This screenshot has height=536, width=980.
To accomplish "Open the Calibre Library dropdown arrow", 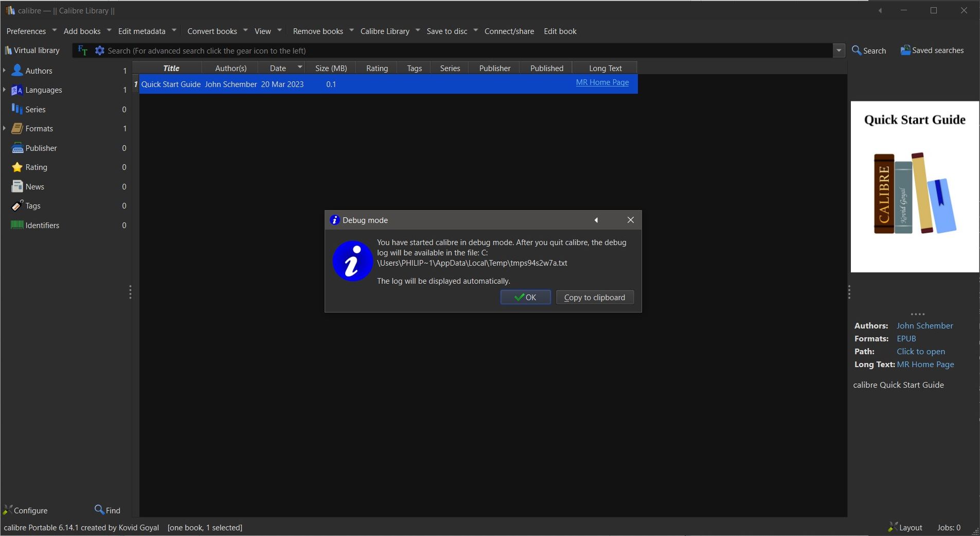I will [418, 30].
